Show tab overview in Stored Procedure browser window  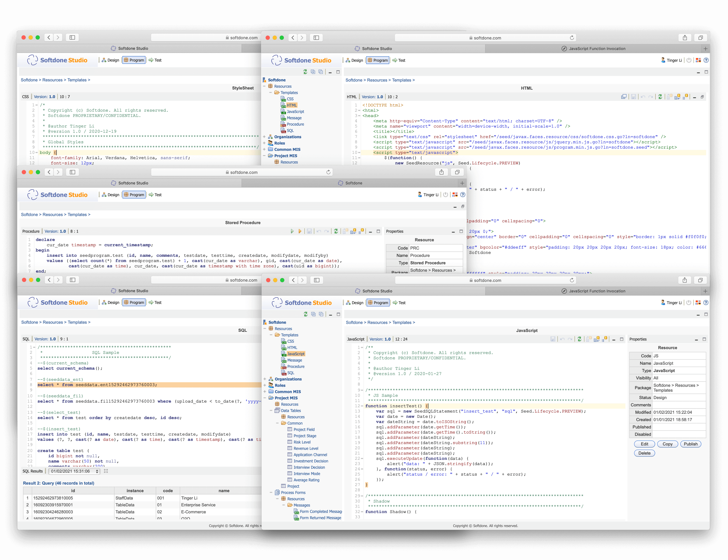457,172
